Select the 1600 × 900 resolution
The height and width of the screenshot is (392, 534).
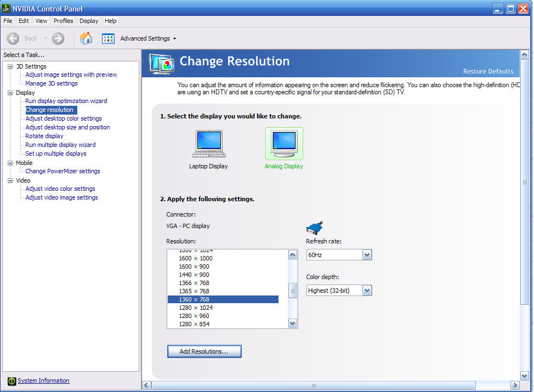(223, 266)
